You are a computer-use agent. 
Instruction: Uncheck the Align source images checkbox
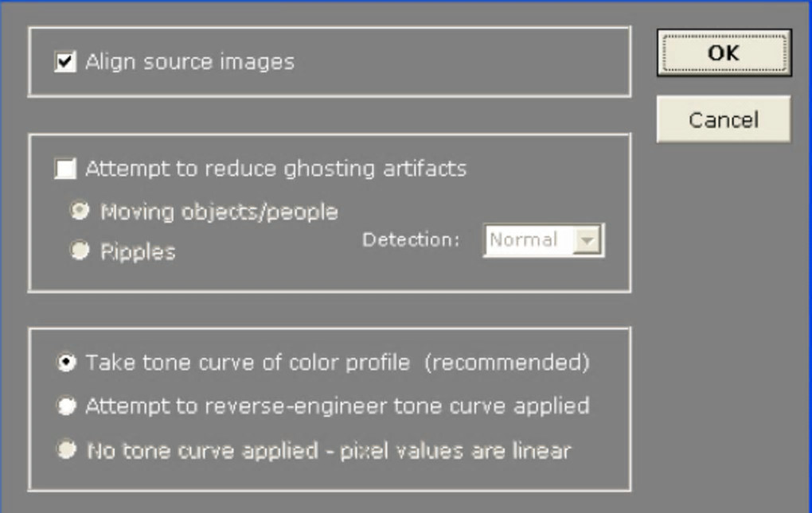point(65,61)
